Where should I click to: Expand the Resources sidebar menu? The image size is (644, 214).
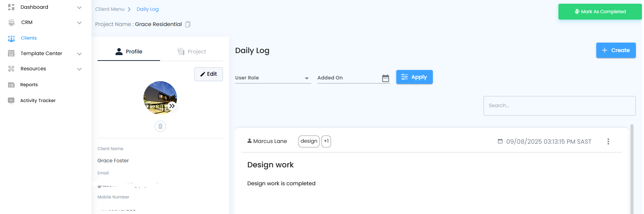79,69
